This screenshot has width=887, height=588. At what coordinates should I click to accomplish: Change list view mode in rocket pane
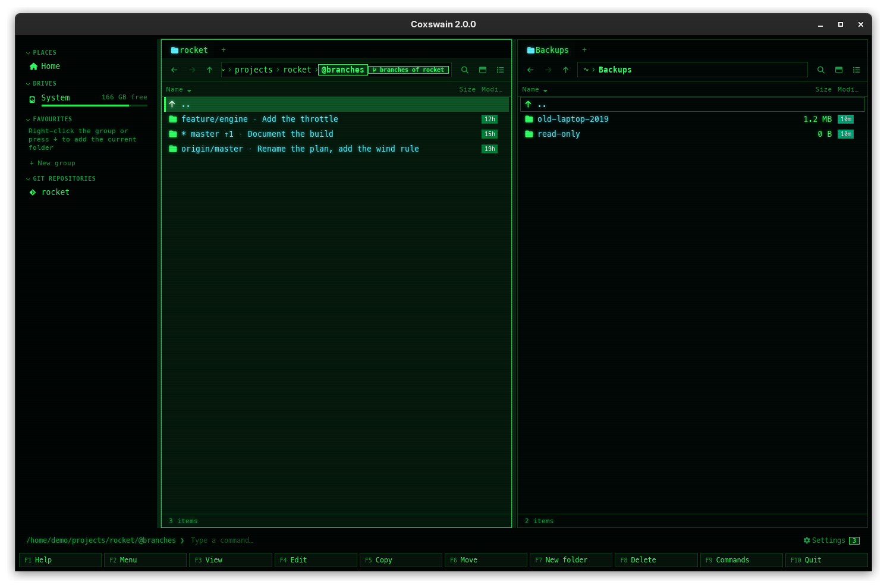[x=501, y=70]
